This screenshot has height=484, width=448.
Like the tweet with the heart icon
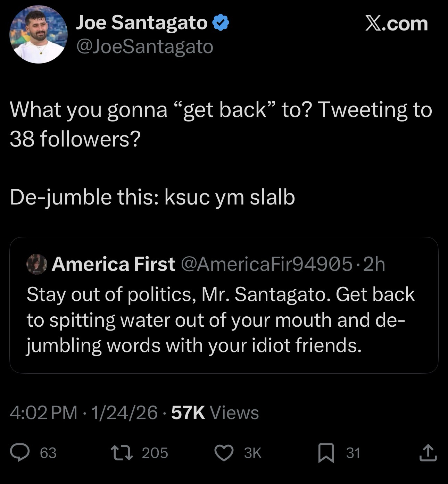(224, 453)
